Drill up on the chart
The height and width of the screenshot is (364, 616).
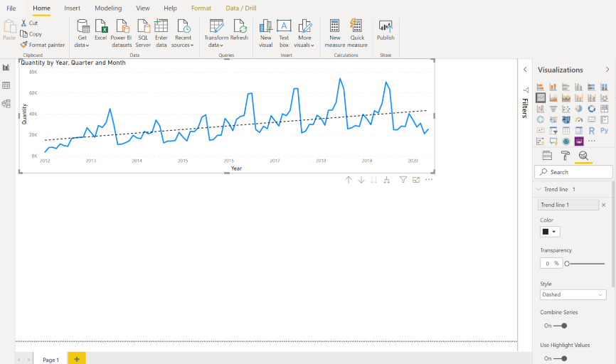point(348,180)
